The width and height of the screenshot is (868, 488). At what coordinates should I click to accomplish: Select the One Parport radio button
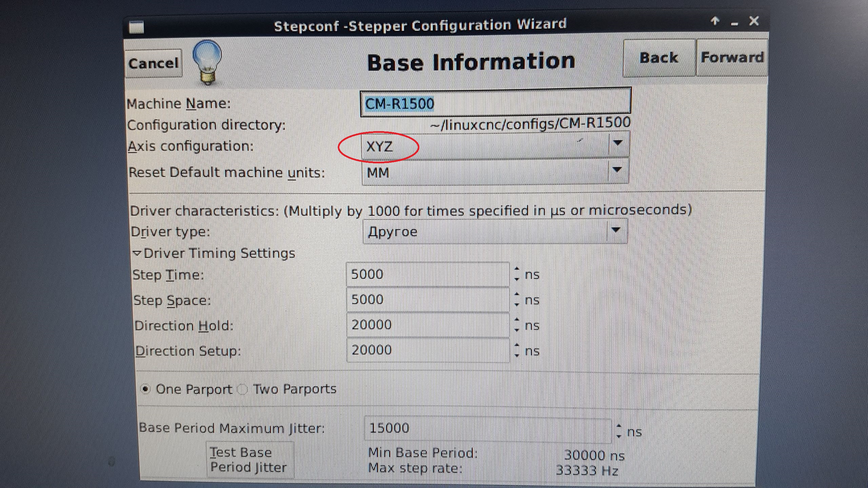(x=146, y=389)
